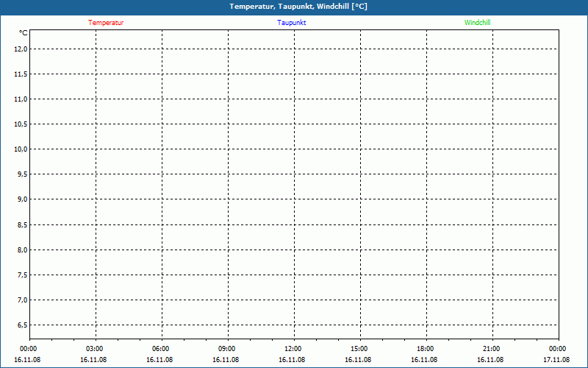The width and height of the screenshot is (588, 368).
Task: Click the 21:00 time axis label
Action: coord(491,349)
